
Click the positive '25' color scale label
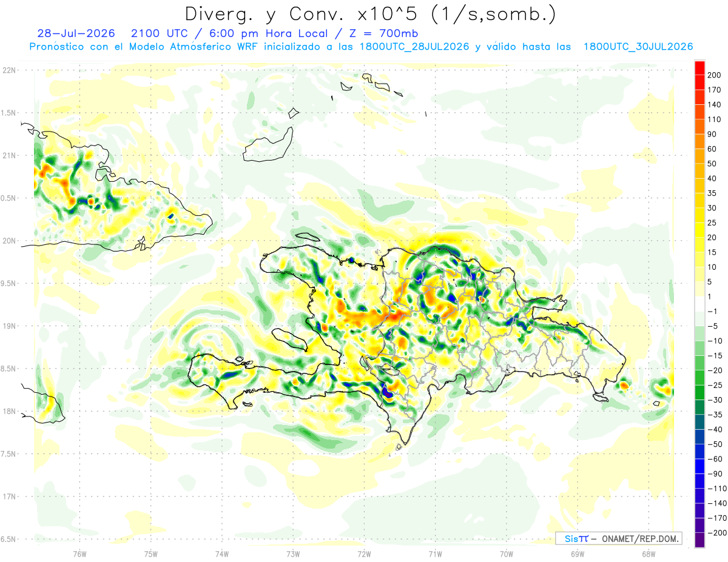712,223
